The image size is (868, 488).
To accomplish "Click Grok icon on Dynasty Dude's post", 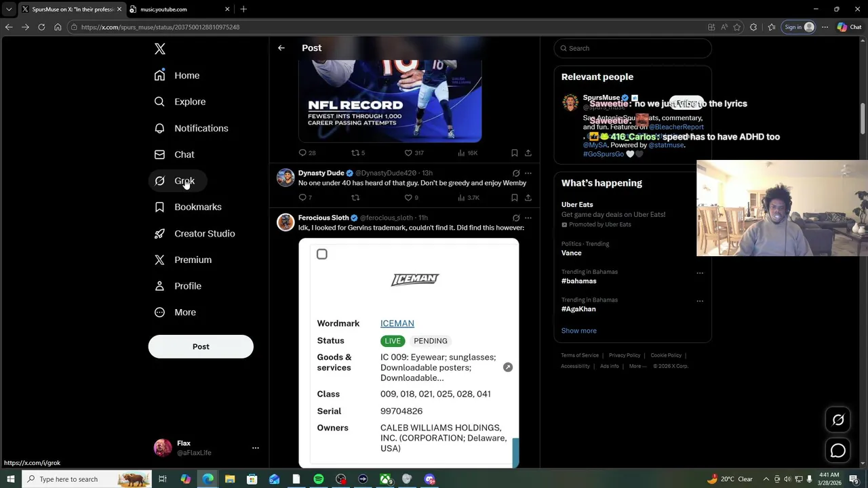I will tap(516, 174).
